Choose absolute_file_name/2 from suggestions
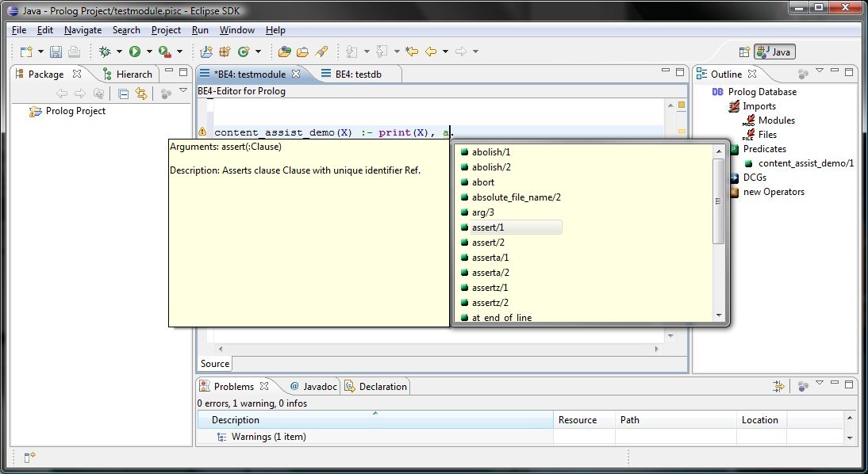868x474 pixels. pos(516,197)
